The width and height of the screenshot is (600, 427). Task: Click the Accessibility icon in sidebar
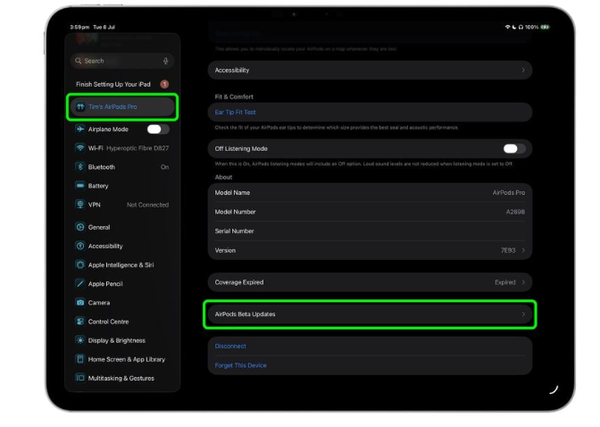(80, 246)
